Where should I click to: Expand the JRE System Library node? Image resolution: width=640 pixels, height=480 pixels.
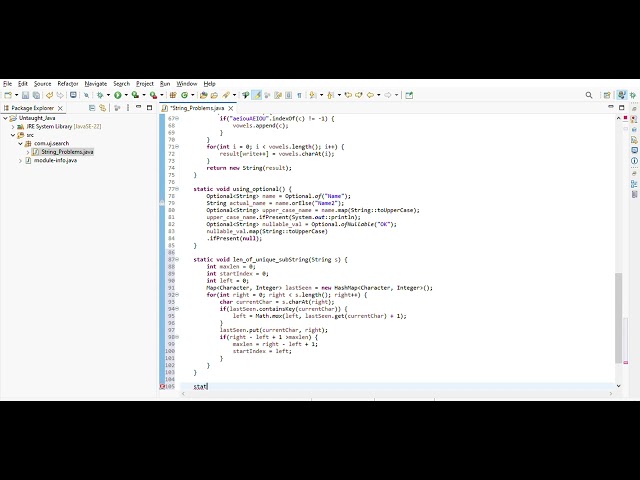tap(13, 127)
